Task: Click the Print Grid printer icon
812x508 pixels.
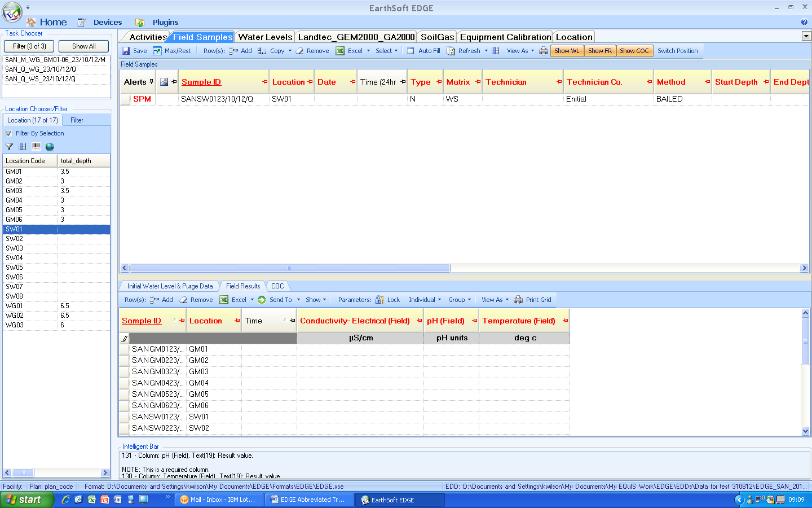Action: click(x=518, y=300)
